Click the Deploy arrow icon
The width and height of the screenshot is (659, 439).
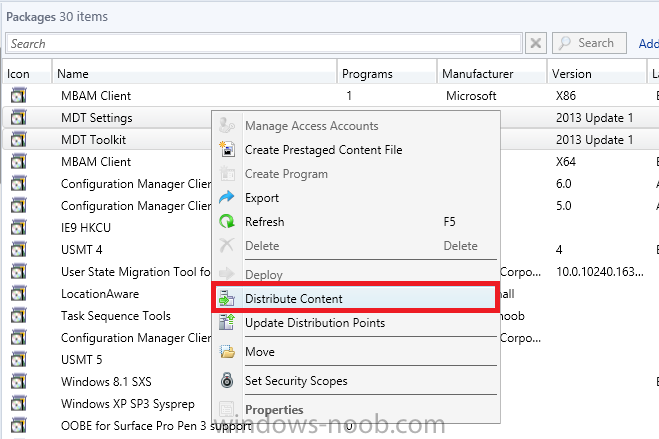(227, 274)
